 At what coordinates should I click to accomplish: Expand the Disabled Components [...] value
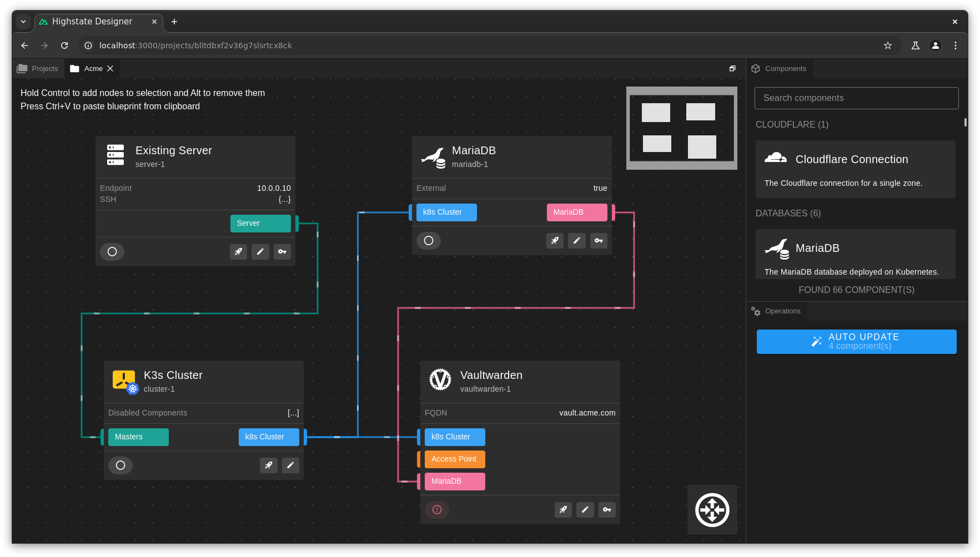pos(293,413)
